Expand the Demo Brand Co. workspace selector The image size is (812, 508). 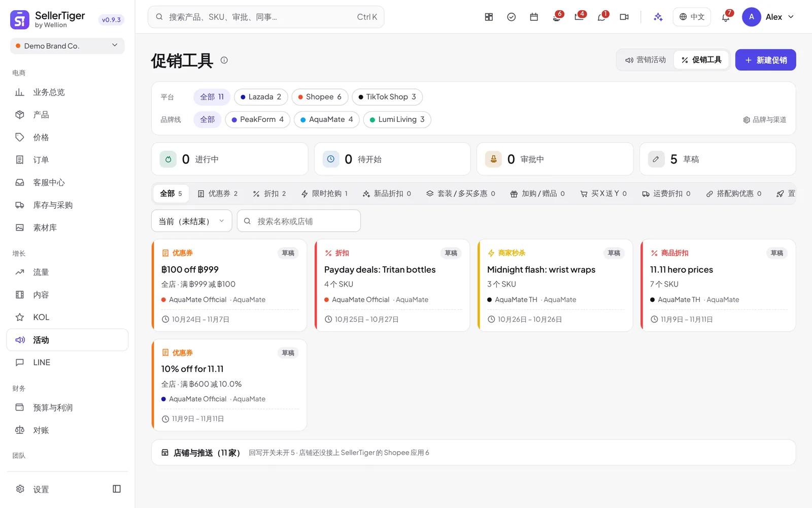[67, 46]
